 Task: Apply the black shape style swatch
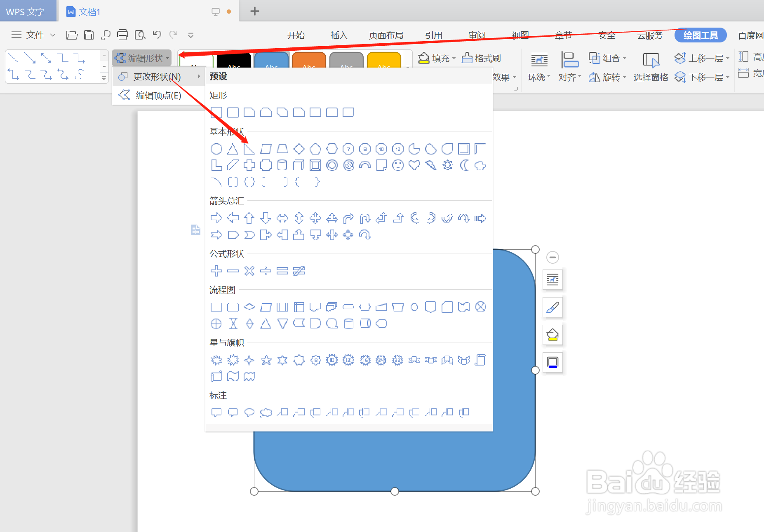pyautogui.click(x=234, y=60)
